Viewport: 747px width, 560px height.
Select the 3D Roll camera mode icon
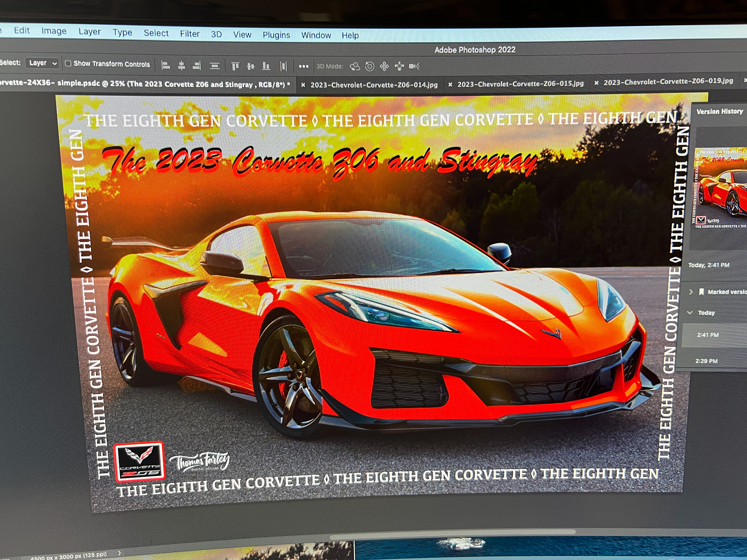(370, 66)
